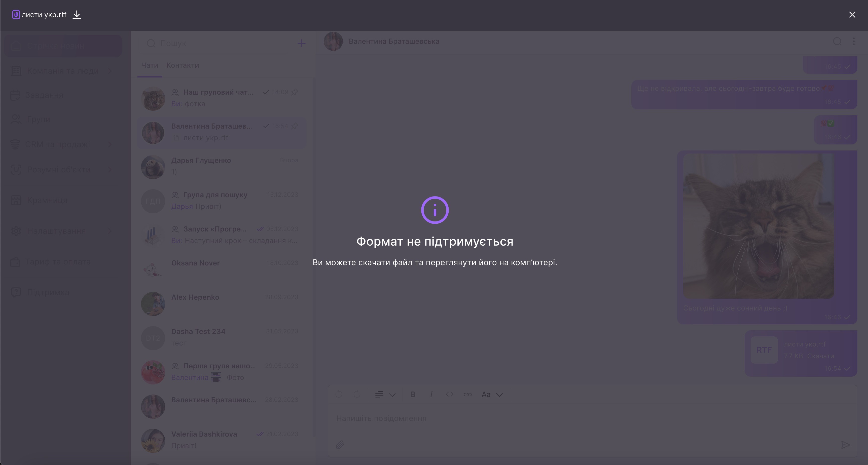Close the file preview overlay
This screenshot has width=868, height=465.
pos(852,15)
